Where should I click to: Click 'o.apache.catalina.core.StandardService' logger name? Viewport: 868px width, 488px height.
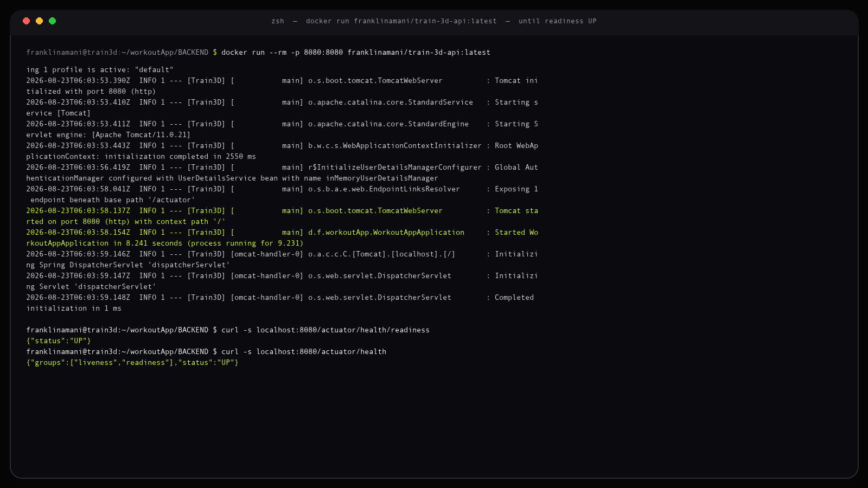391,102
